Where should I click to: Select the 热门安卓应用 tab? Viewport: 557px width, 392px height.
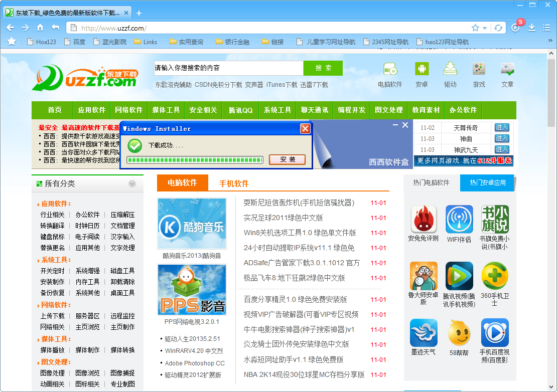[487, 182]
